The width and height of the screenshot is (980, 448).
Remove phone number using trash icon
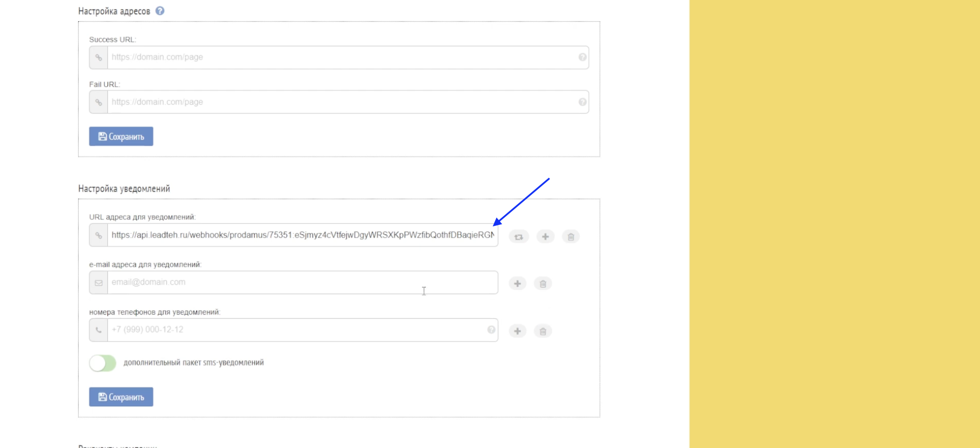pos(543,331)
